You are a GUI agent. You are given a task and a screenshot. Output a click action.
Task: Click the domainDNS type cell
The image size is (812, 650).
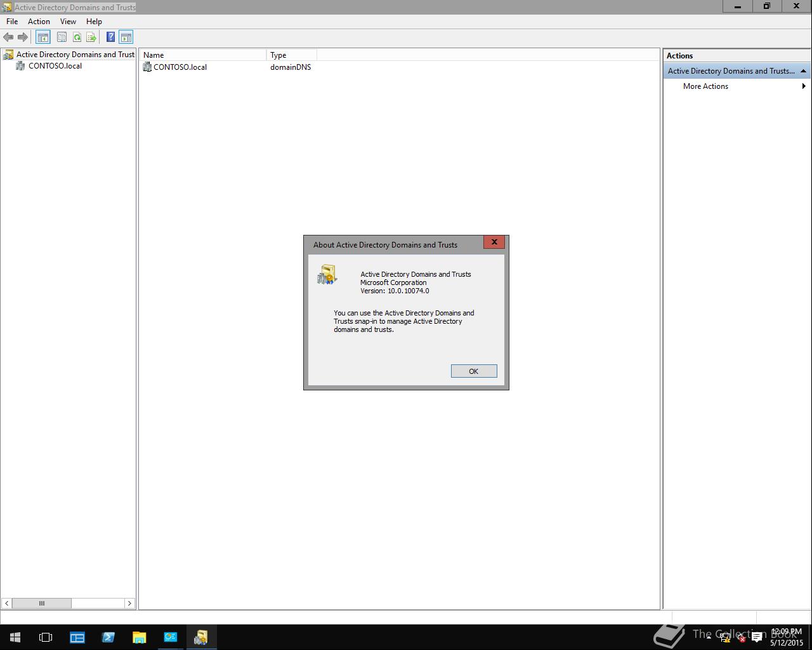pyautogui.click(x=291, y=67)
